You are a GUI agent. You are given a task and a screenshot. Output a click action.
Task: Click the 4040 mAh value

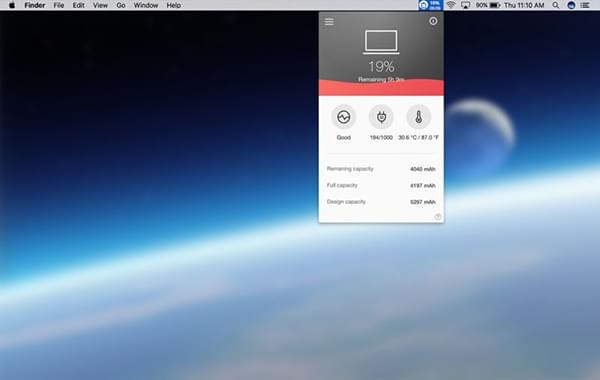coord(423,169)
